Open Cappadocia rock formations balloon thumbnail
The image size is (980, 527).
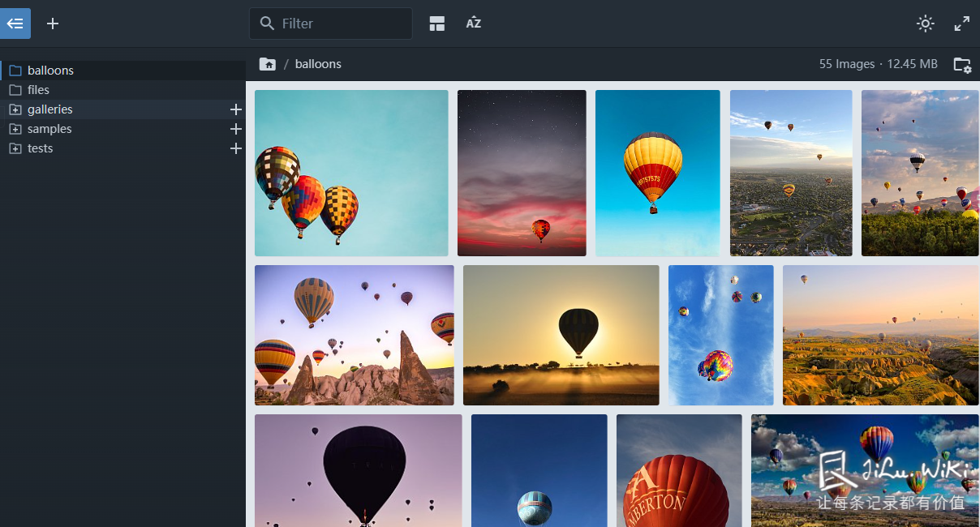(355, 335)
